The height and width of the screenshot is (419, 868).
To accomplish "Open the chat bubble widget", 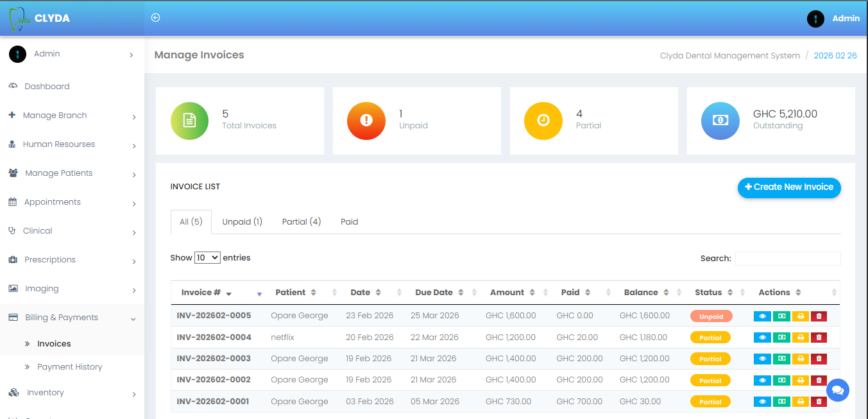I will [x=837, y=390].
